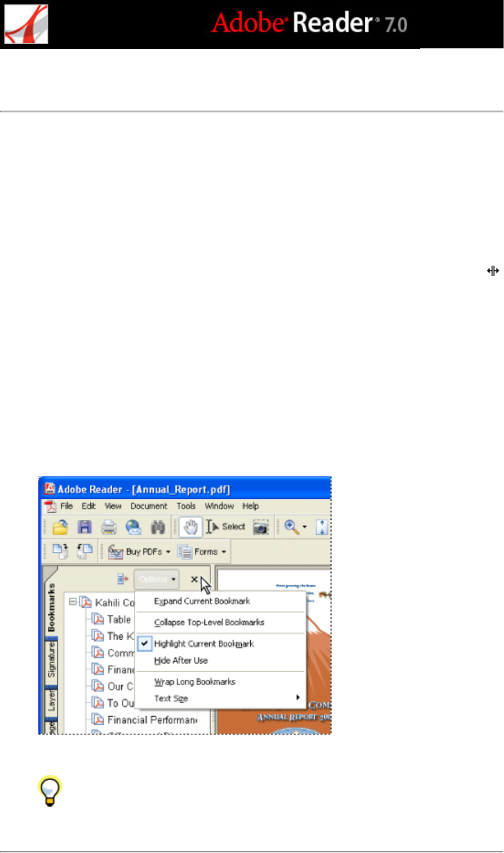Click the Save floppy disk icon
The image size is (504, 853).
coord(84,527)
